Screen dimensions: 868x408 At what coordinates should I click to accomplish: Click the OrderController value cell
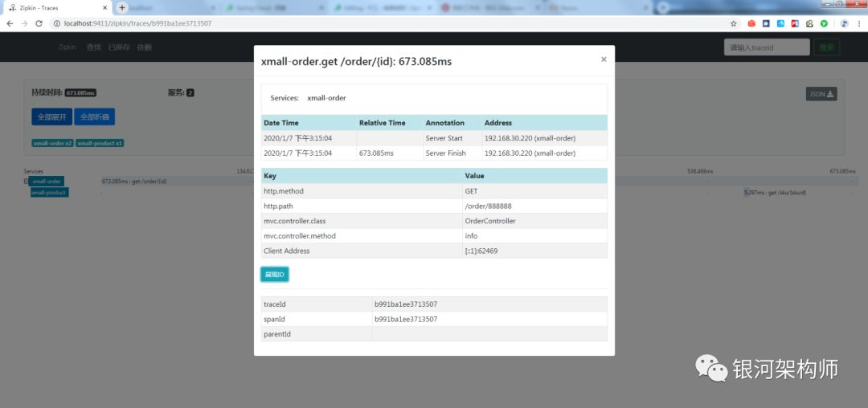point(534,221)
